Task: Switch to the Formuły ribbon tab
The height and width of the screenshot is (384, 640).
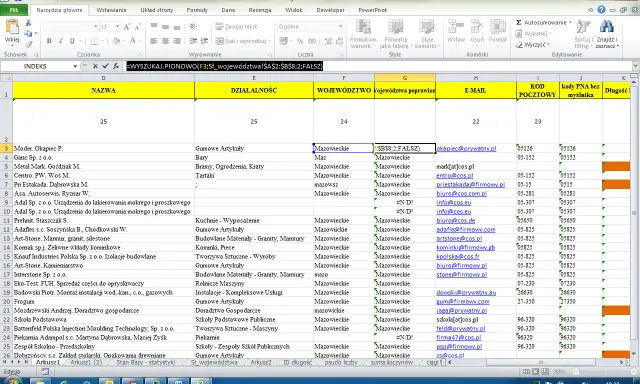Action: point(197,10)
